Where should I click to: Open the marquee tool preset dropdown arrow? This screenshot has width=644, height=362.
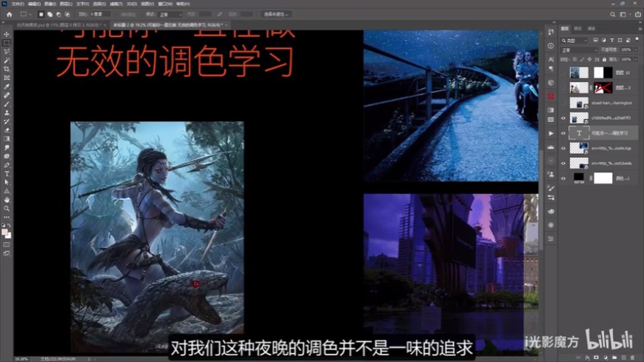(x=30, y=14)
